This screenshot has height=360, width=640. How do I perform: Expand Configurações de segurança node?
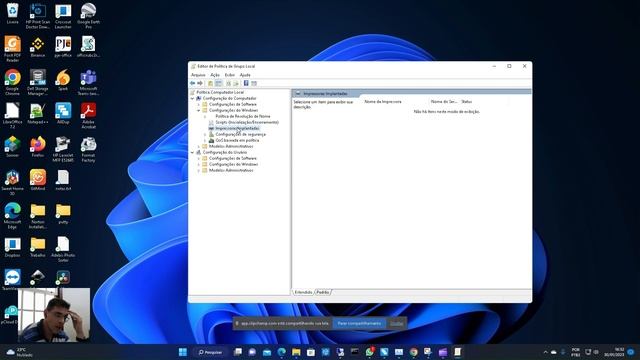point(205,134)
